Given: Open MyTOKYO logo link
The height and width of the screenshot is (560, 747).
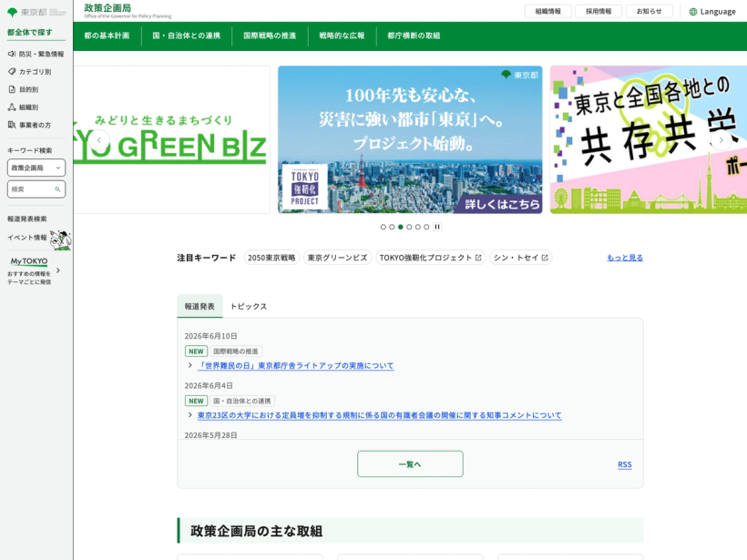Looking at the screenshot, I should pyautogui.click(x=29, y=261).
